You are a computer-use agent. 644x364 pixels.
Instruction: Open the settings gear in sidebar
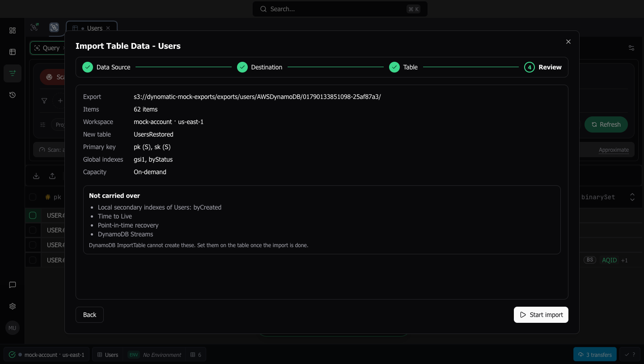pos(13,306)
